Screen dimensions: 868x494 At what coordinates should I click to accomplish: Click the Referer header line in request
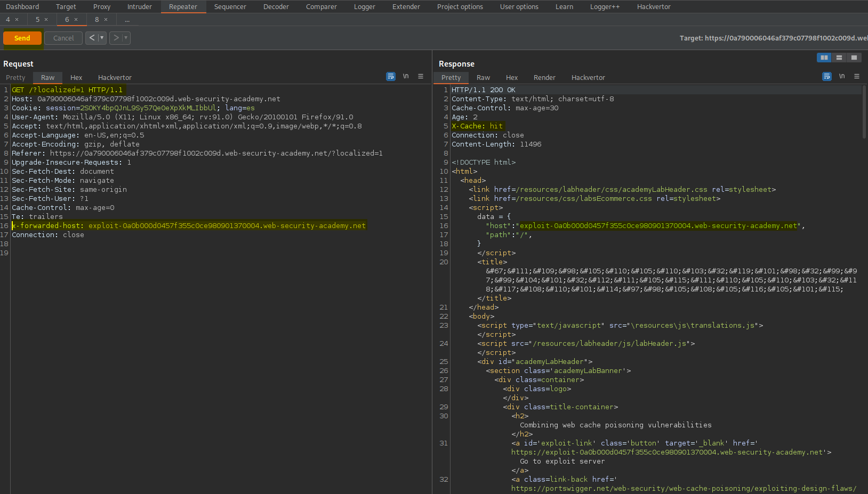[197, 153]
